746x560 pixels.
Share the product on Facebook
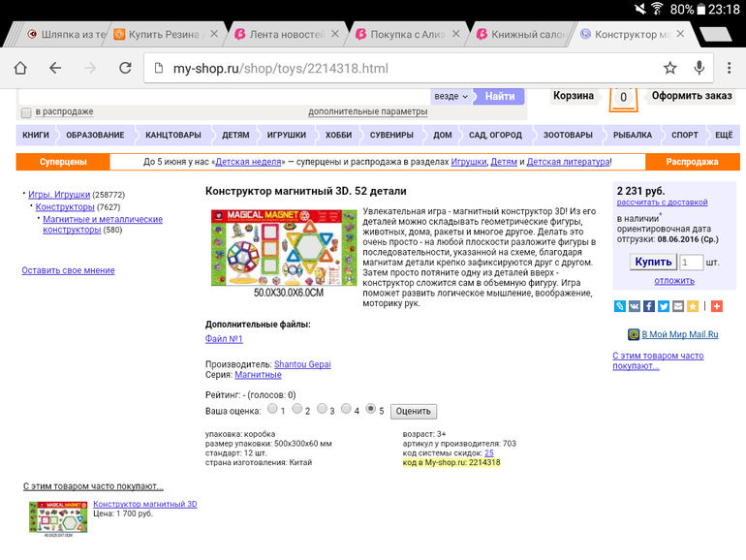[649, 306]
